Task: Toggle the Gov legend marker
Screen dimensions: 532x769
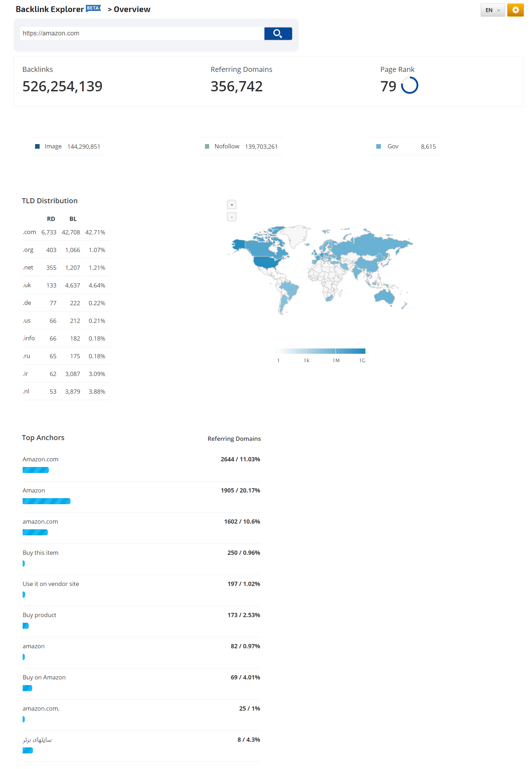Action: tap(378, 147)
